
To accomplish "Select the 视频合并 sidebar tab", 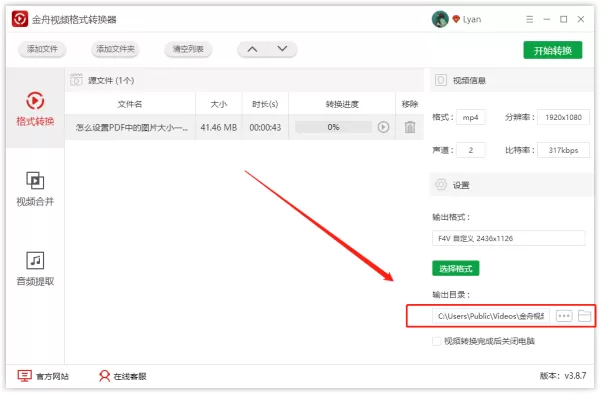I will pos(35,189).
